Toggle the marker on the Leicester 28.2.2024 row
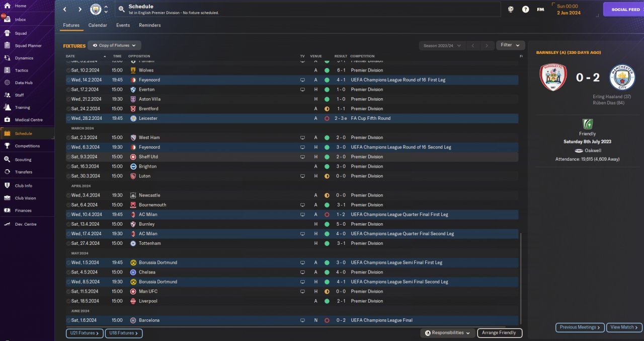This screenshot has width=644, height=341. point(68,118)
